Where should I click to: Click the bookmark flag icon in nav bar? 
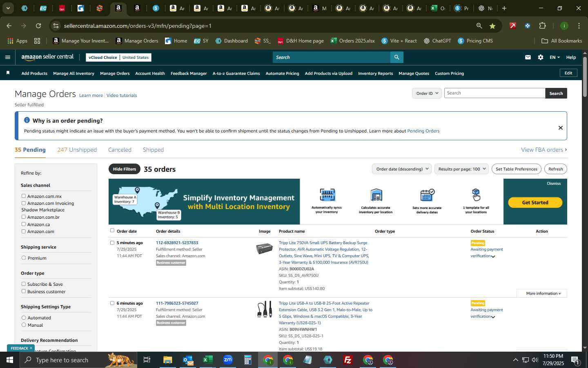(8, 73)
